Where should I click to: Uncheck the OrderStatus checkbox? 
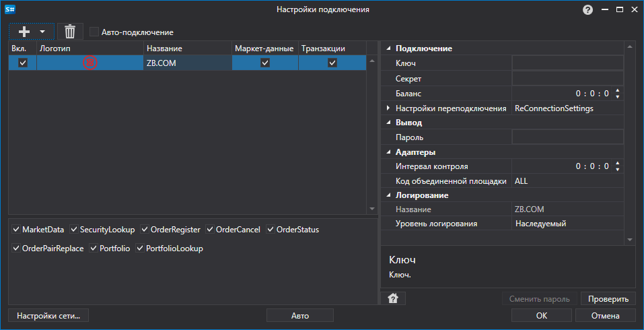tap(271, 230)
